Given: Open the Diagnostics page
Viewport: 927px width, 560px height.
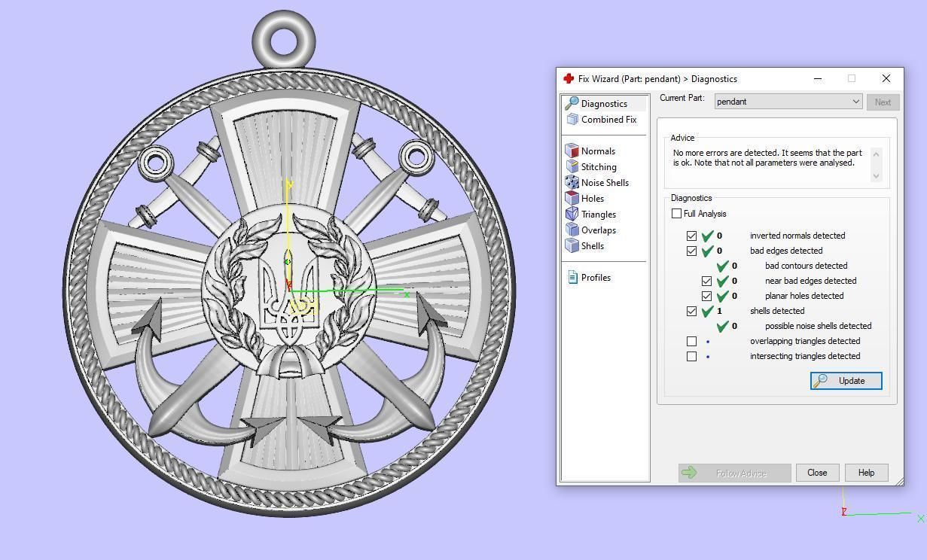Looking at the screenshot, I should click(x=604, y=104).
